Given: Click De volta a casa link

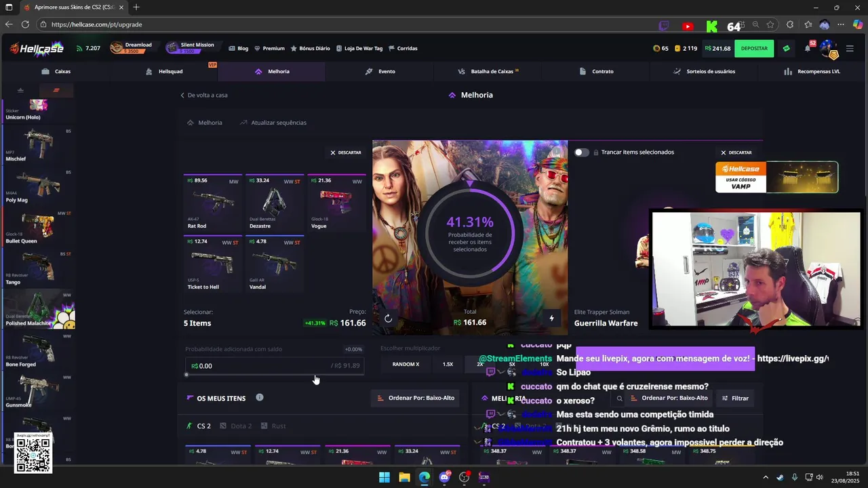Looking at the screenshot, I should (x=203, y=95).
